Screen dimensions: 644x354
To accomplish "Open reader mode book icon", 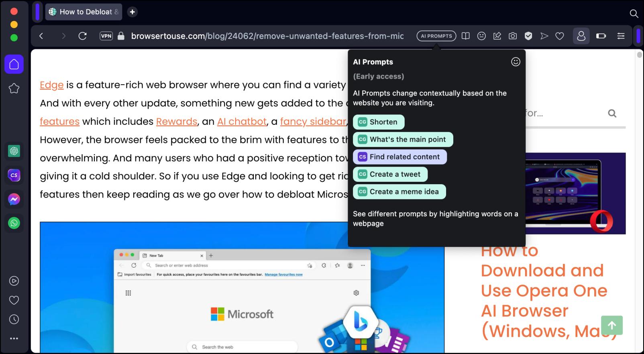I will click(466, 36).
